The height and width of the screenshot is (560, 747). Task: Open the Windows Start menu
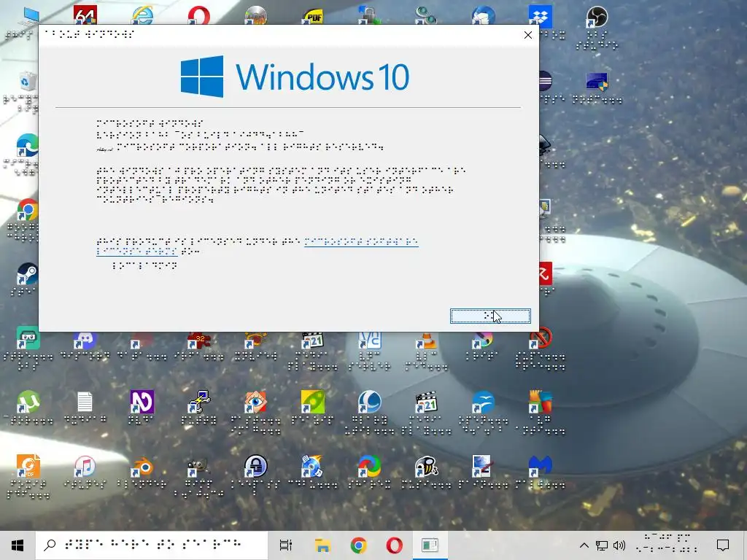click(x=18, y=545)
